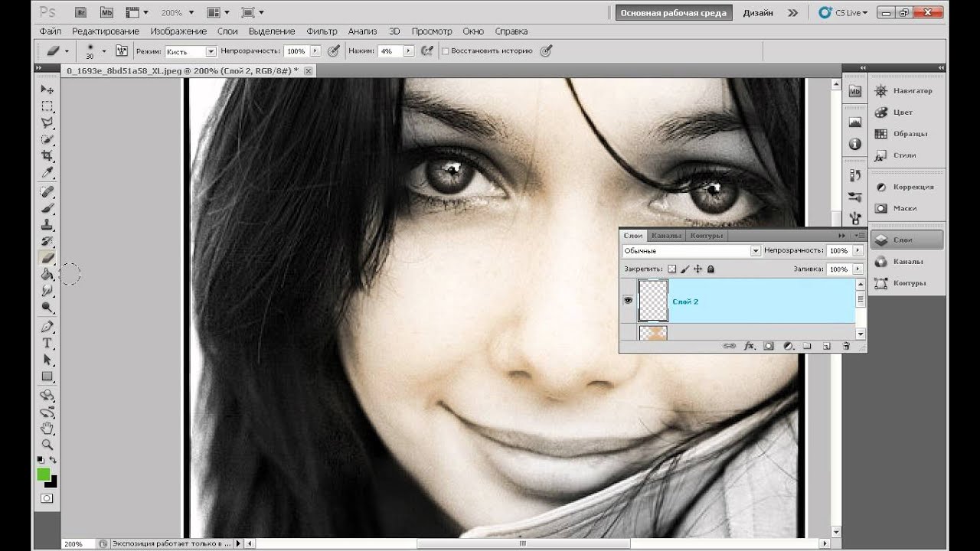Add a layer mask
The width and height of the screenshot is (980, 551).
(x=769, y=346)
